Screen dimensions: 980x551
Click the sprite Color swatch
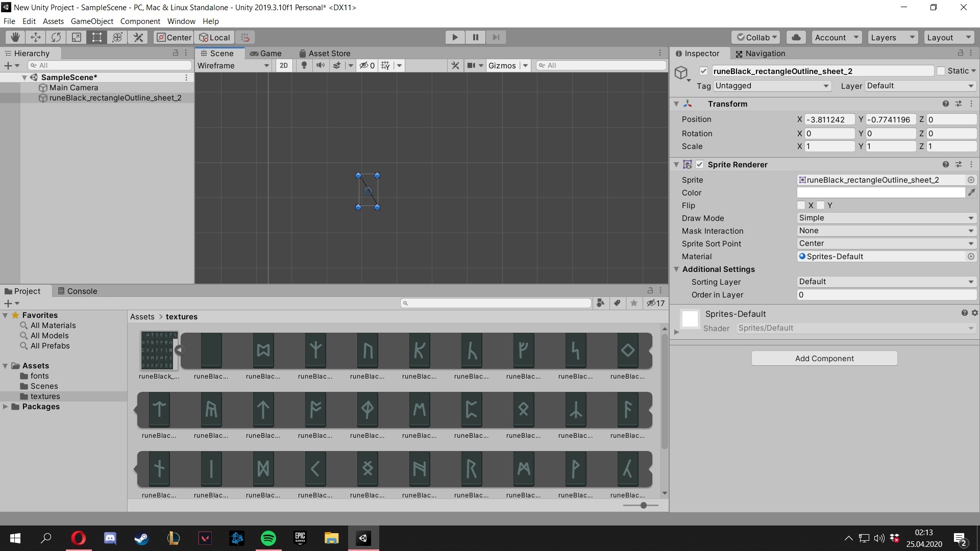click(x=881, y=192)
